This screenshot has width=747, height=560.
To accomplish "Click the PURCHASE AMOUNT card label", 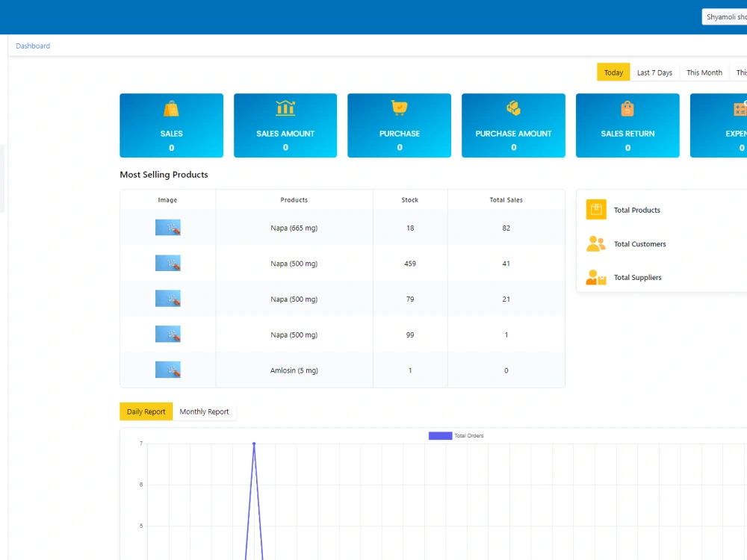I will tap(514, 134).
